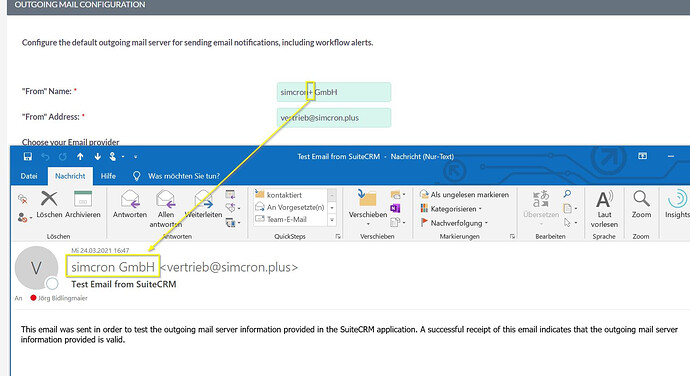The image size is (690, 376).
Task: Click the sender email address vertrieb@simcron.plus
Action: coord(228,267)
